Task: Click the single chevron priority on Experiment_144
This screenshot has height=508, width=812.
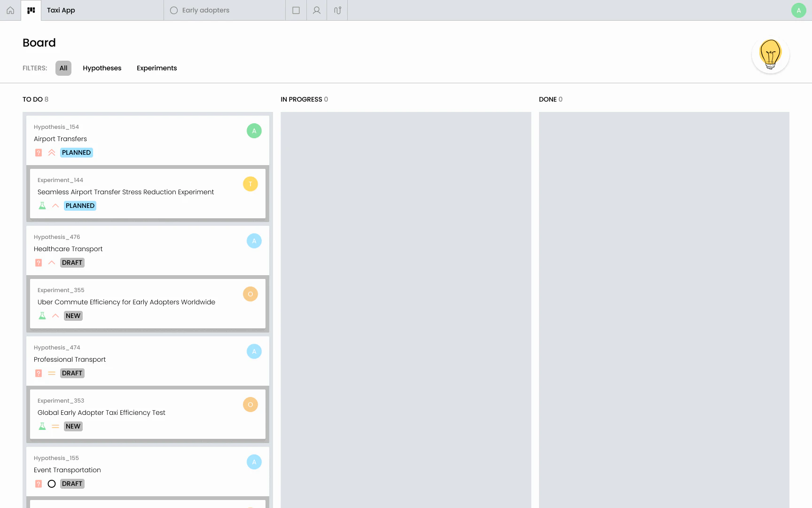Action: tap(55, 206)
